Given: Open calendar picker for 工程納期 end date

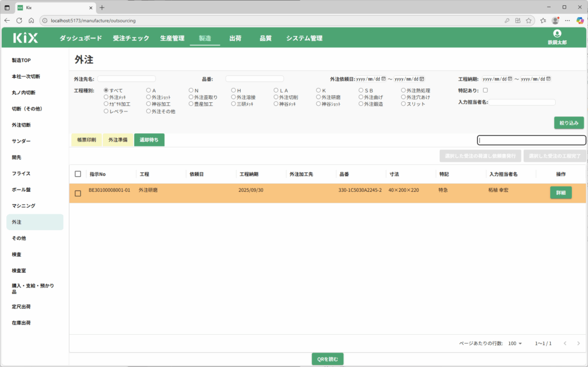Looking at the screenshot, I should tap(548, 79).
